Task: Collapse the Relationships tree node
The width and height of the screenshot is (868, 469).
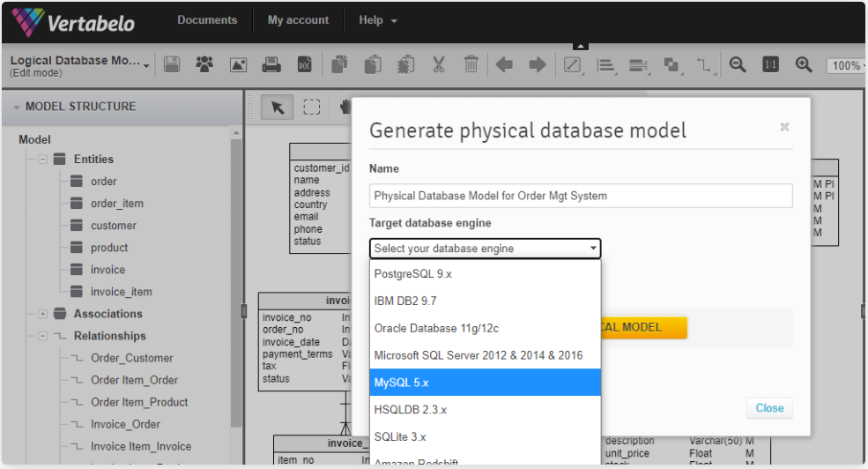Action: point(42,336)
